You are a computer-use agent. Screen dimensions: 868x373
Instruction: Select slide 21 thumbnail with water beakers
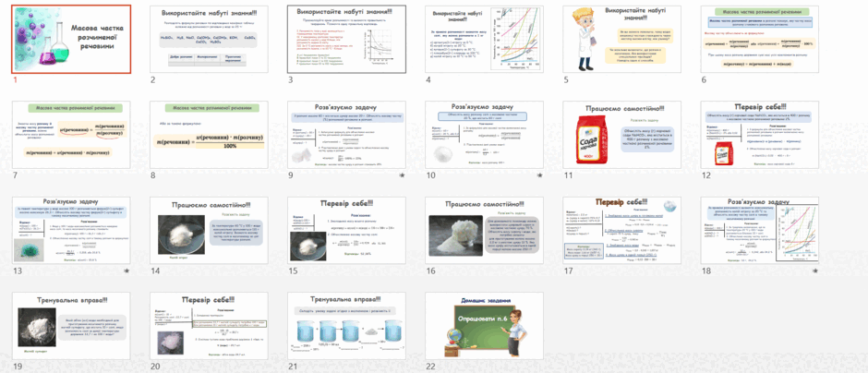pyautogui.click(x=346, y=326)
